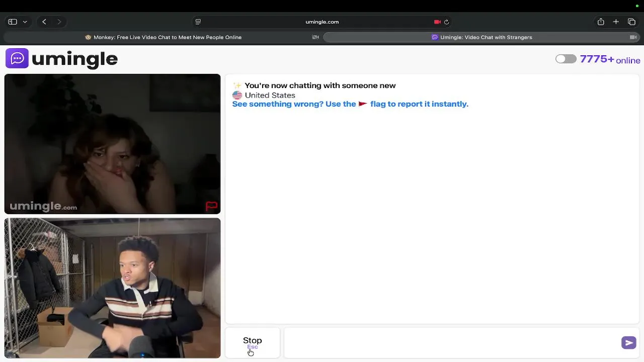Show the tab overview
The width and height of the screenshot is (644, 362).
point(631,22)
